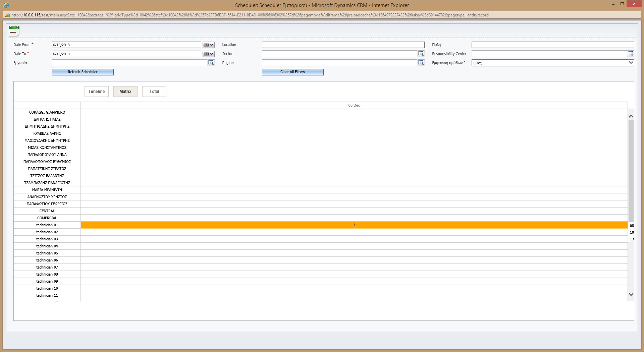Viewport: 644px width, 352px height.
Task: Select the technician 11 row label
Action: pos(47,296)
